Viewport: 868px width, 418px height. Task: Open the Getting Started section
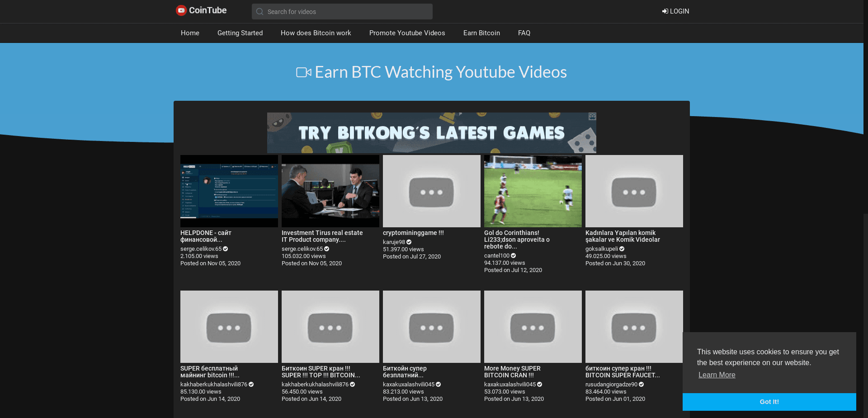click(x=240, y=33)
